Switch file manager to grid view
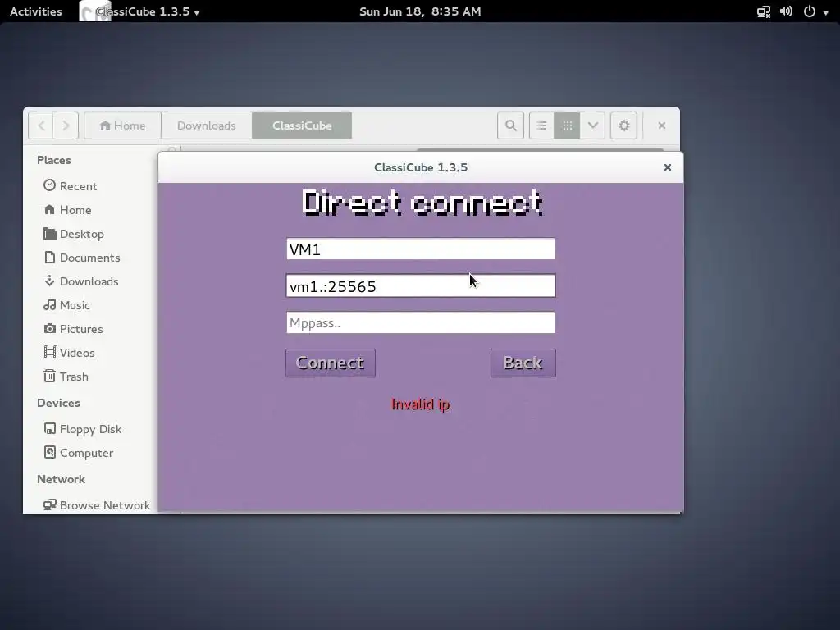 [567, 126]
